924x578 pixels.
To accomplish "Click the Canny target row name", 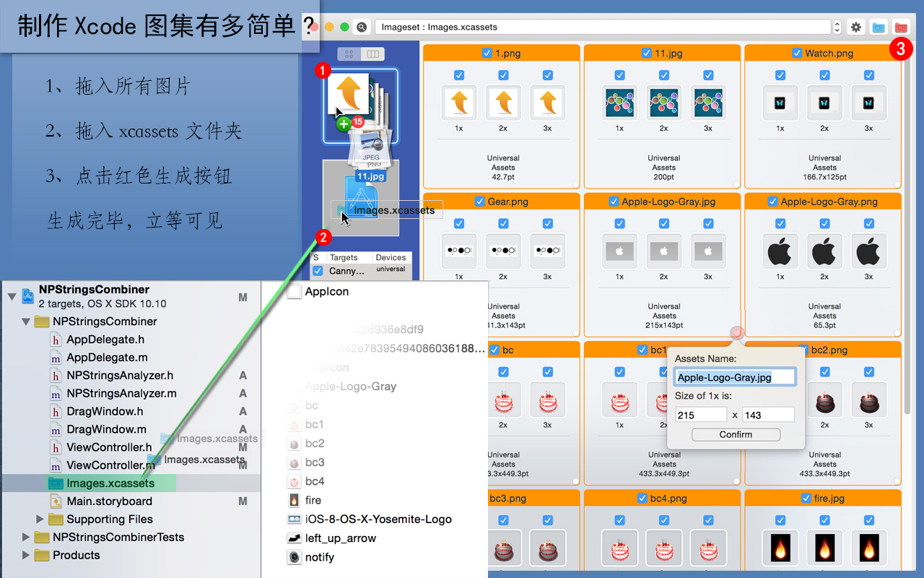I will 347,271.
